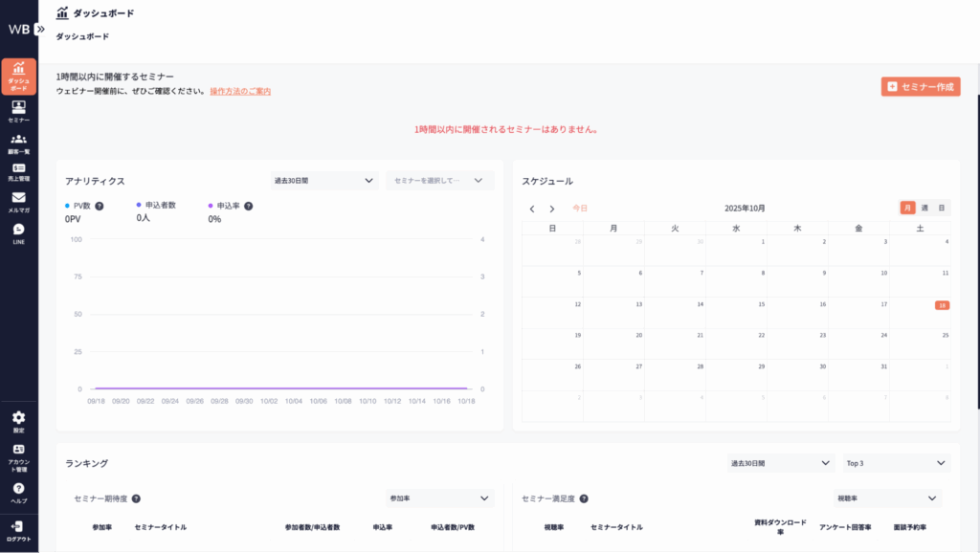The height and width of the screenshot is (553, 980).
Task: Expand the sidebar with the arrow toggle
Action: pos(39,29)
